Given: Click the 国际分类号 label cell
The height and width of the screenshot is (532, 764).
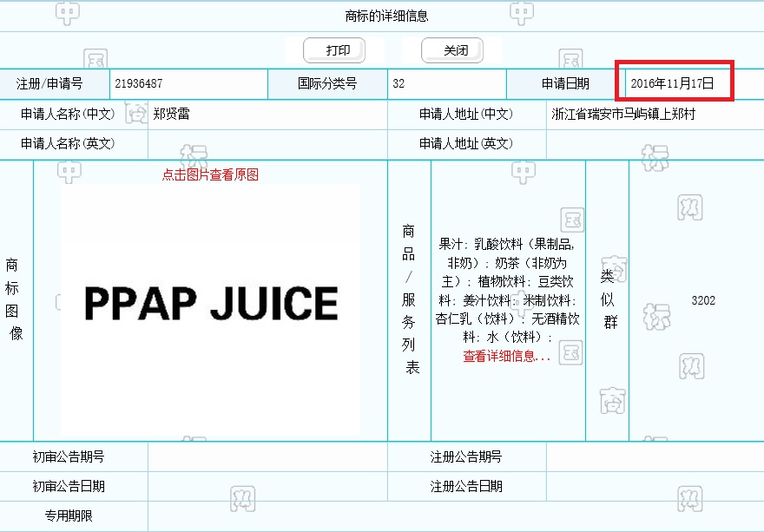Looking at the screenshot, I should [x=327, y=84].
